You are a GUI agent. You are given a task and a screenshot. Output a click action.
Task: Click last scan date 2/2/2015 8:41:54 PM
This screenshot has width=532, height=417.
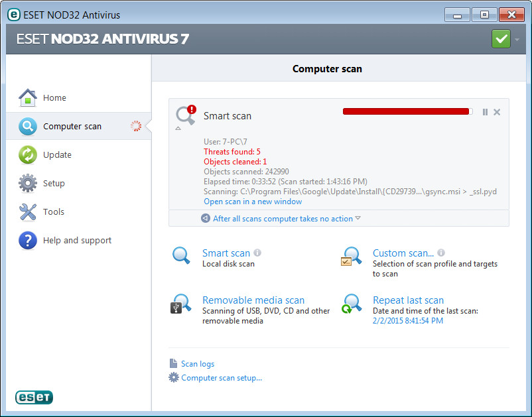[x=408, y=320]
